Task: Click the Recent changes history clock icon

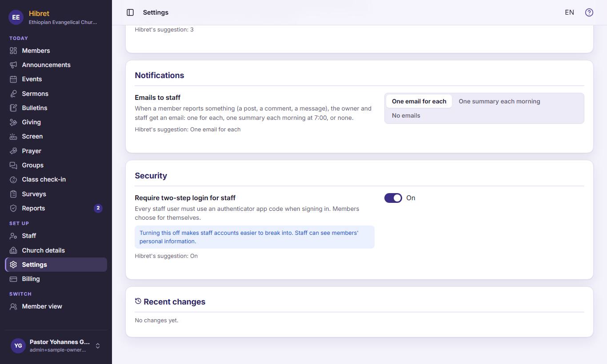Action: 138,301
